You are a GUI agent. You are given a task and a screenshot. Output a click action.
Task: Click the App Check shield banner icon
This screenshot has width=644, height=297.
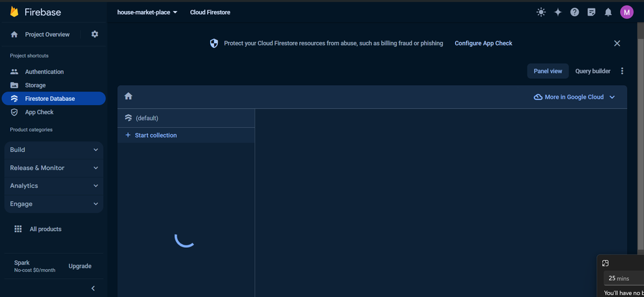coord(214,43)
